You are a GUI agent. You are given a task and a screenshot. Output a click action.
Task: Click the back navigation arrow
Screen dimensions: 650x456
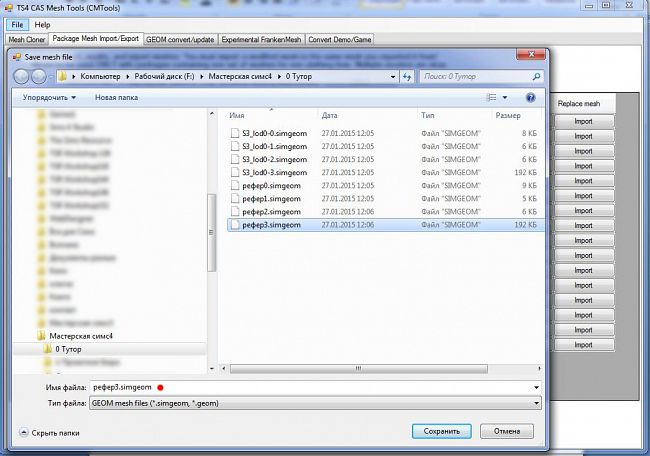pos(23,75)
